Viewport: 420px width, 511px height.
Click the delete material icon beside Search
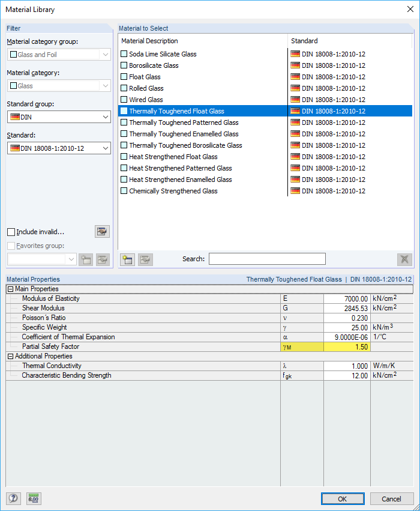pyautogui.click(x=404, y=259)
